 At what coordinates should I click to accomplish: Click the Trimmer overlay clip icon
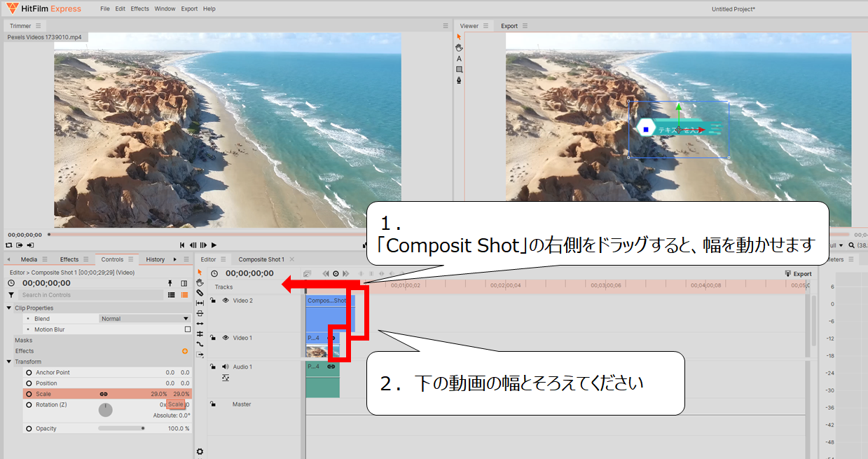pyautogui.click(x=30, y=245)
